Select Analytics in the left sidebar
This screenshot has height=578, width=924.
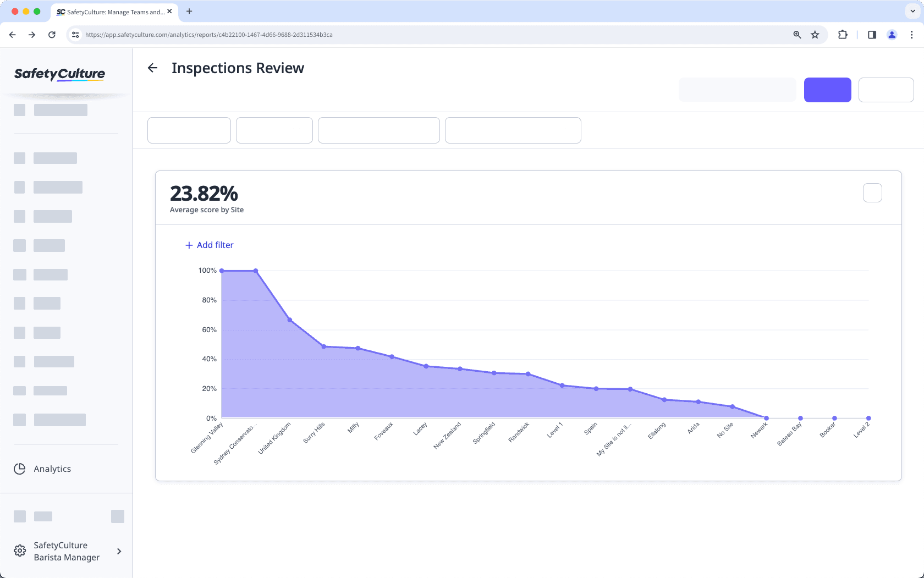[52, 469]
